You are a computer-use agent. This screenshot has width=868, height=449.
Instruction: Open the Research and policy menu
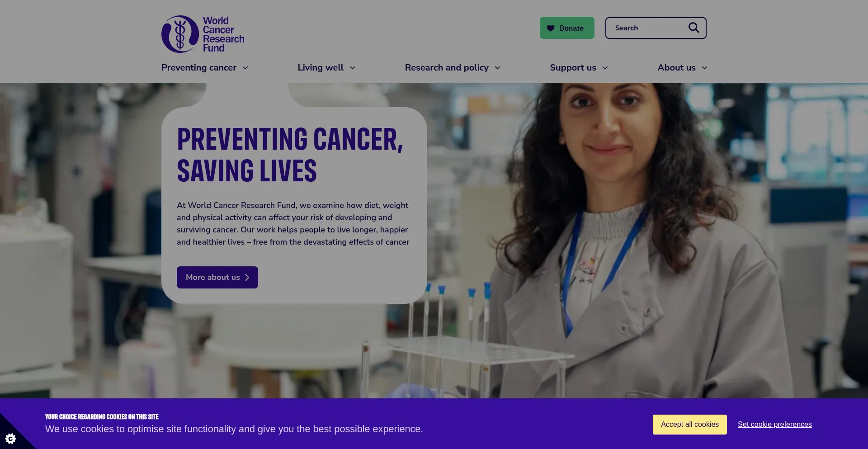[x=447, y=67]
